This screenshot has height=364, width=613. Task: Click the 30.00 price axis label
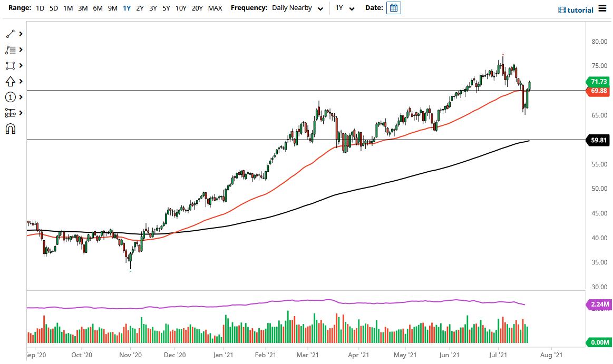pos(599,287)
